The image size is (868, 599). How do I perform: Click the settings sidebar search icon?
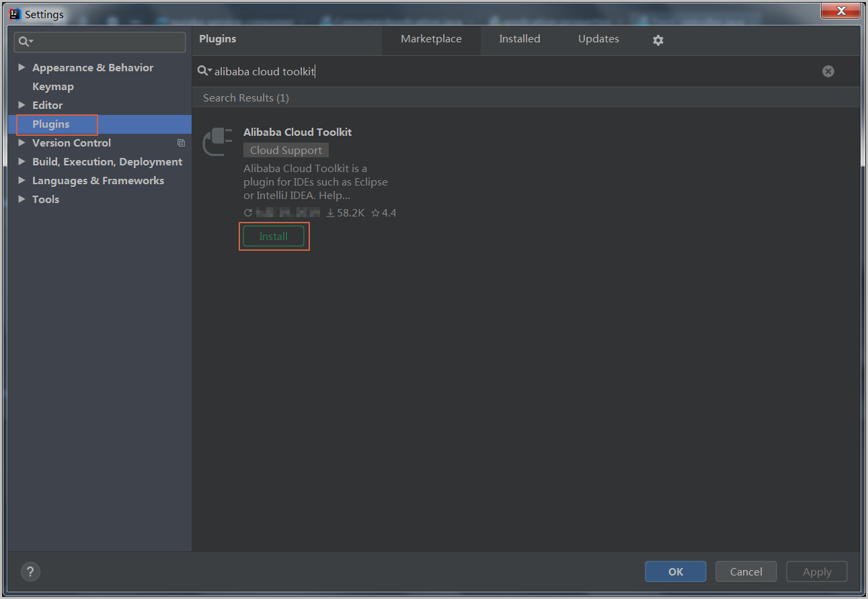click(x=26, y=42)
